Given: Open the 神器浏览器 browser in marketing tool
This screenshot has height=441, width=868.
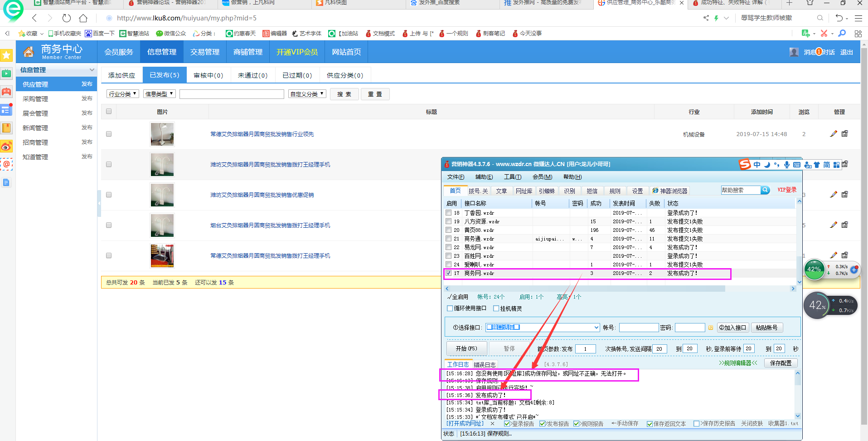Looking at the screenshot, I should [x=670, y=191].
